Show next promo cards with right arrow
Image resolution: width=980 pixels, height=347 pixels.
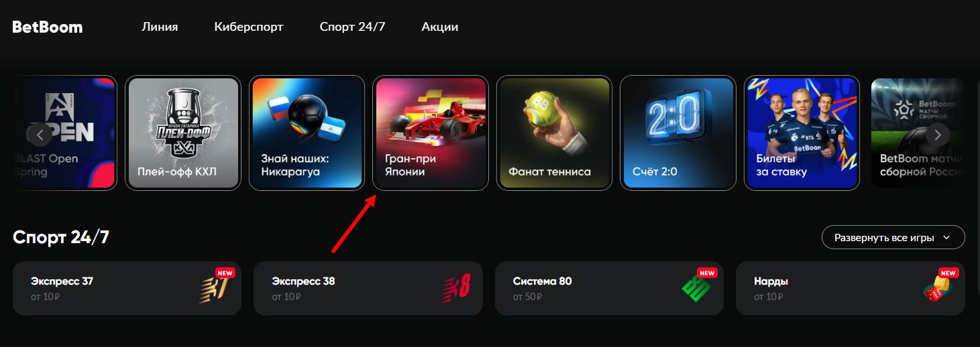[938, 135]
